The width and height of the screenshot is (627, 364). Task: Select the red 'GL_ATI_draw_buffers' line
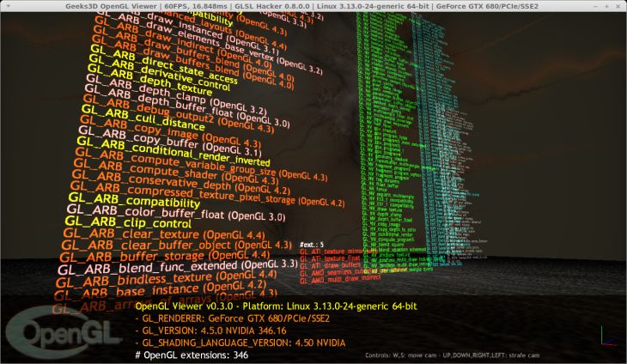pyautogui.click(x=331, y=266)
